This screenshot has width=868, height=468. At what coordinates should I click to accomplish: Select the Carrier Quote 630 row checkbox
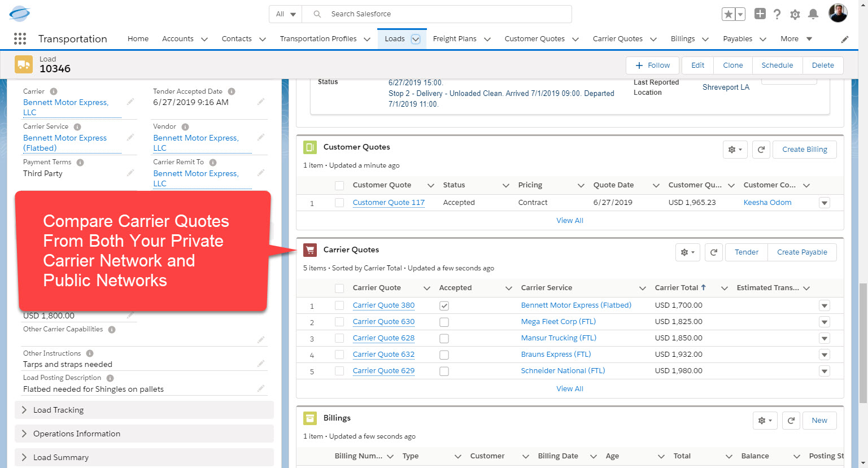pyautogui.click(x=339, y=321)
